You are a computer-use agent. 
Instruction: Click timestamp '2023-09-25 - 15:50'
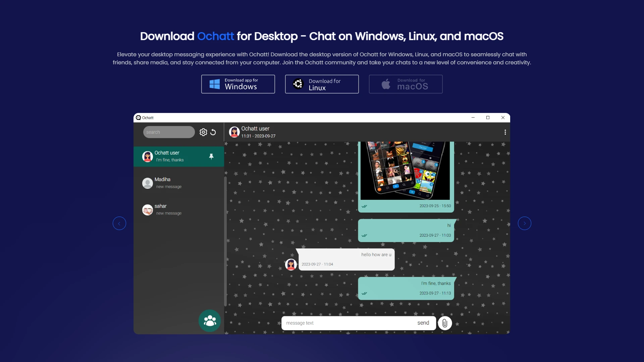click(x=435, y=206)
